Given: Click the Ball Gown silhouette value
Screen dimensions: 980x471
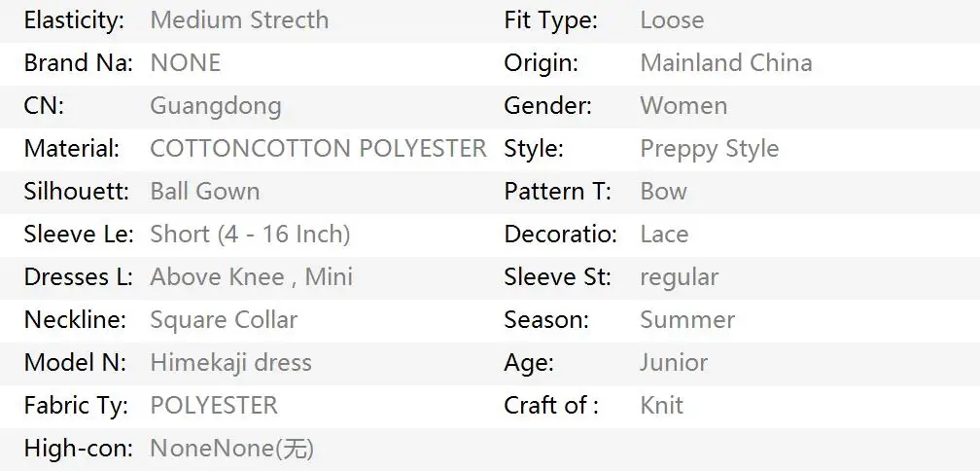Looking at the screenshot, I should tap(205, 191).
